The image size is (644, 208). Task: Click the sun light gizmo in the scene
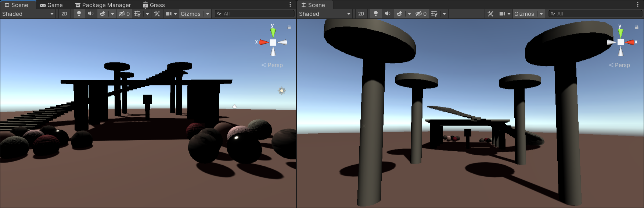tap(282, 91)
